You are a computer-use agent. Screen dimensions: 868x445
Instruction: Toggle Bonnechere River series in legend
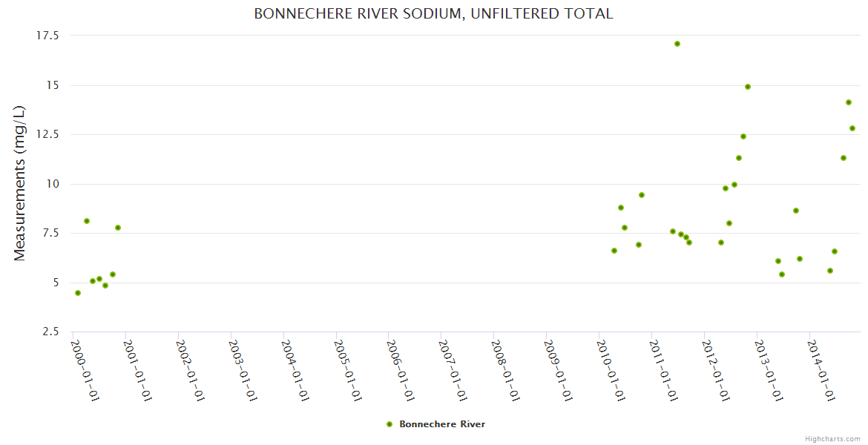coord(441,424)
